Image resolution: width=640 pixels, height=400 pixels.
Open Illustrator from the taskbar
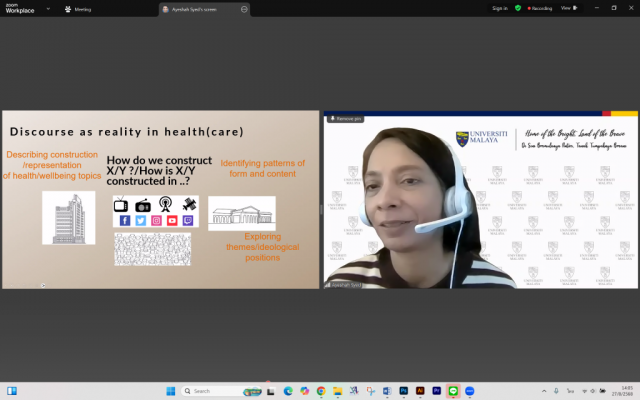pos(420,390)
